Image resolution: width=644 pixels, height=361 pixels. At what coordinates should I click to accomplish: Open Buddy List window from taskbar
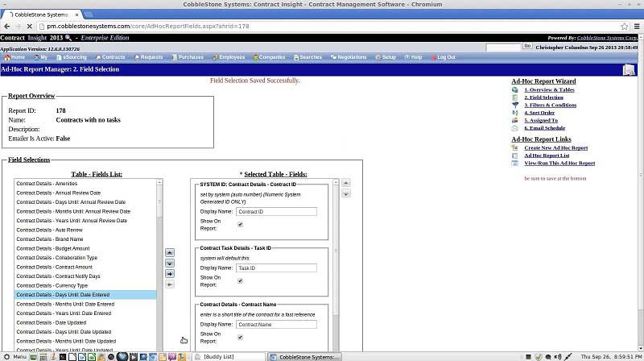pos(229,357)
